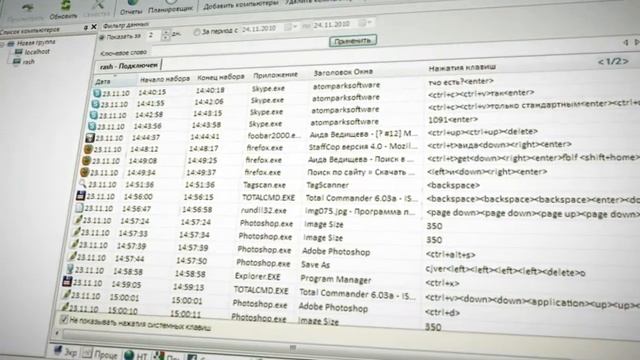This screenshot has width=640, height=360.
Task: Collapse the Новая группа tree node
Action: point(2,43)
